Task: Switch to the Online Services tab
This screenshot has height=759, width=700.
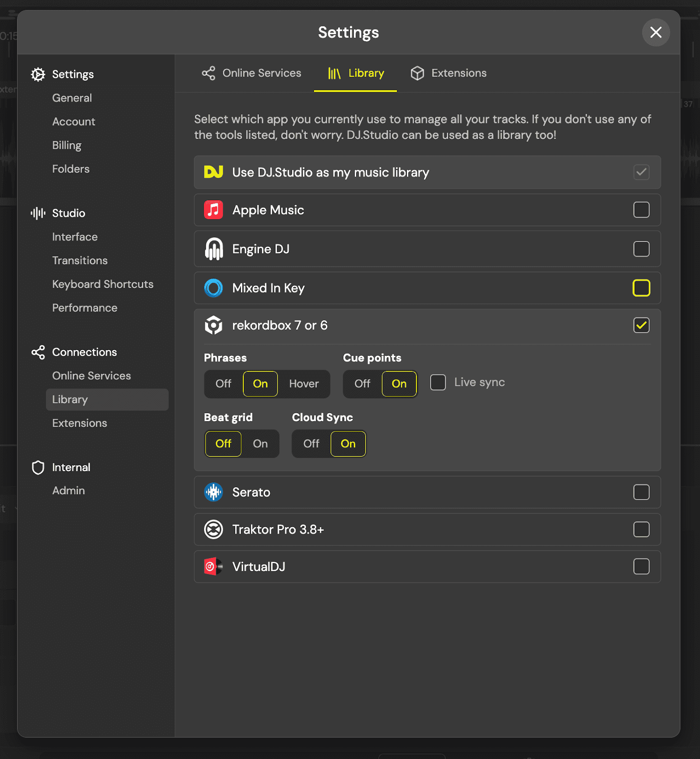Action: 252,73
